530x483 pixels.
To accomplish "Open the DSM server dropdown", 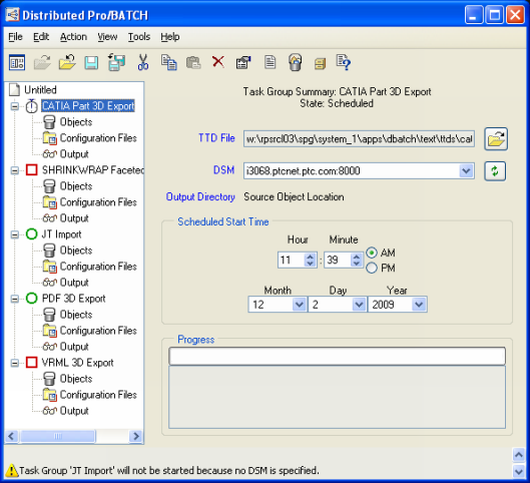I will [466, 171].
